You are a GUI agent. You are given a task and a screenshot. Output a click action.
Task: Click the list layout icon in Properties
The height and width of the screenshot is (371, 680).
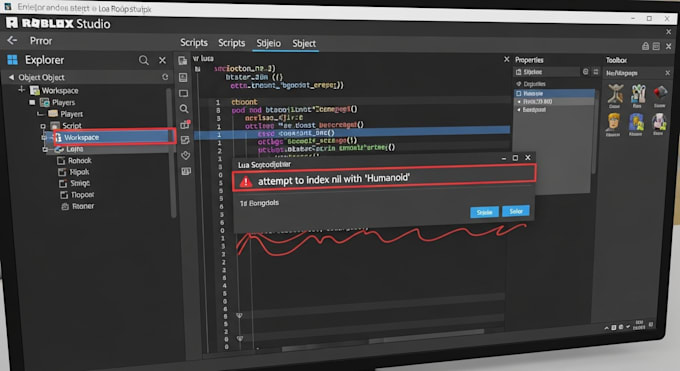coord(595,72)
